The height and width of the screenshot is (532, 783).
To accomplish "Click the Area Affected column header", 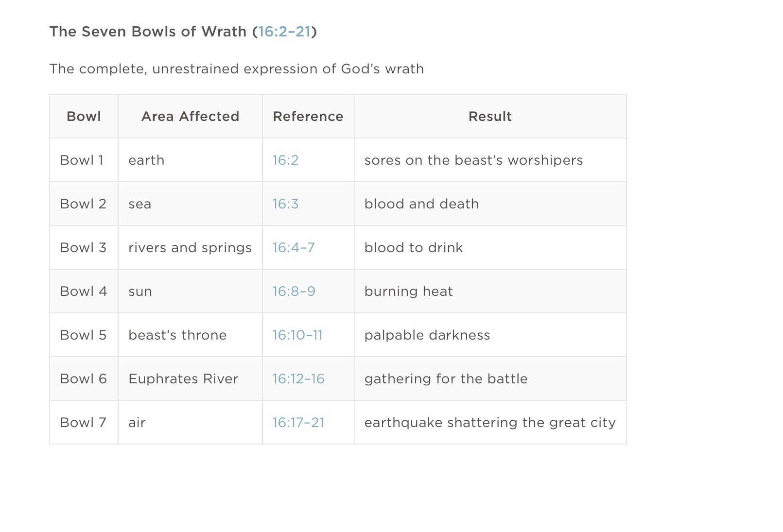I will 190,117.
